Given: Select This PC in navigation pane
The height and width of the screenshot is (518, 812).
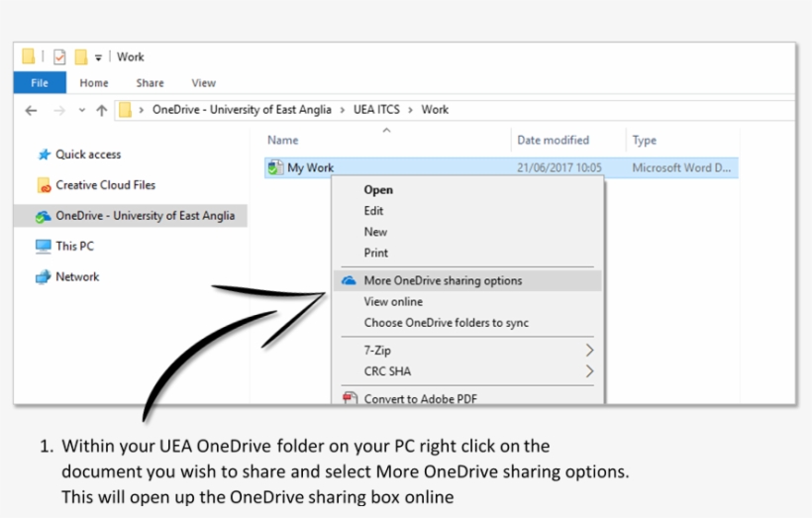Looking at the screenshot, I should point(74,246).
